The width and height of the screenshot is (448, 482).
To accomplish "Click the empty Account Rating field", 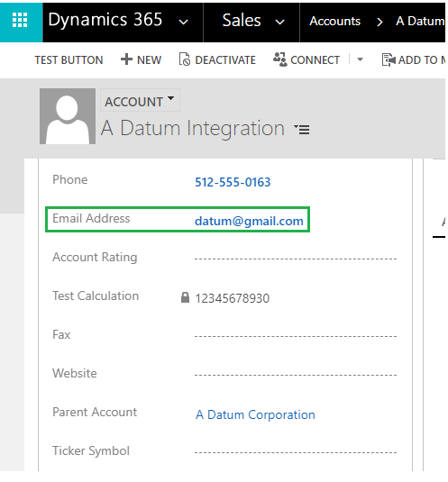I will (x=296, y=259).
